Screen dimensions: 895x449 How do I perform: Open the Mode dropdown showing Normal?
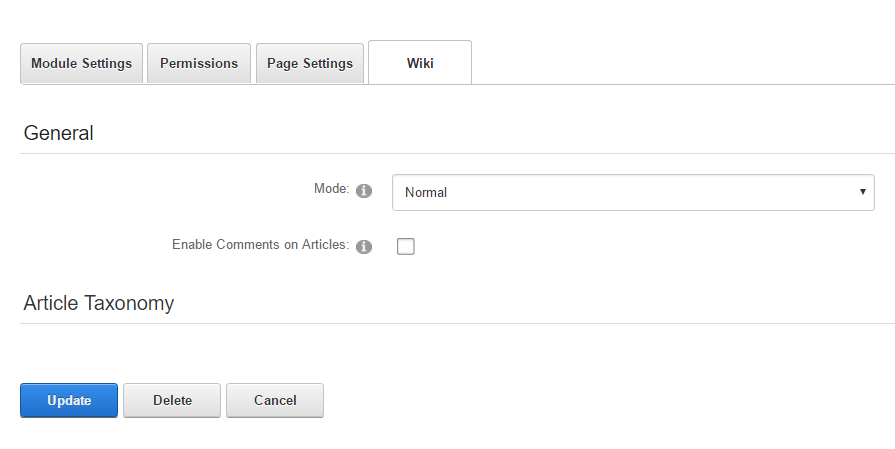tap(632, 192)
